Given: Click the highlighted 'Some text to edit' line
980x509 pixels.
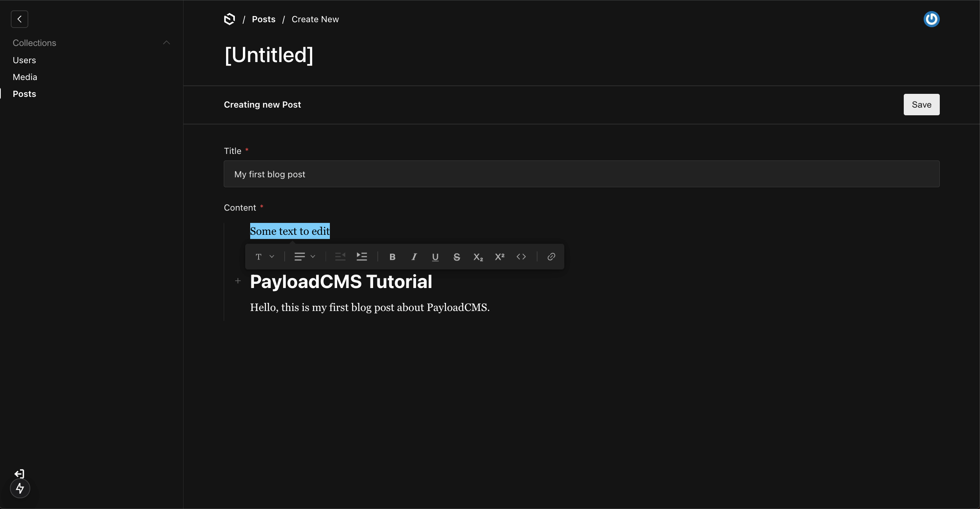Looking at the screenshot, I should click(x=290, y=231).
